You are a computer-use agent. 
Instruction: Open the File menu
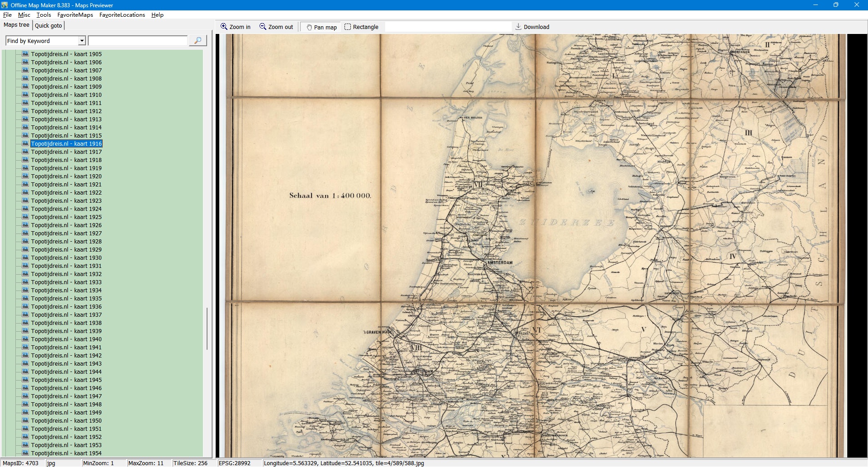point(7,15)
